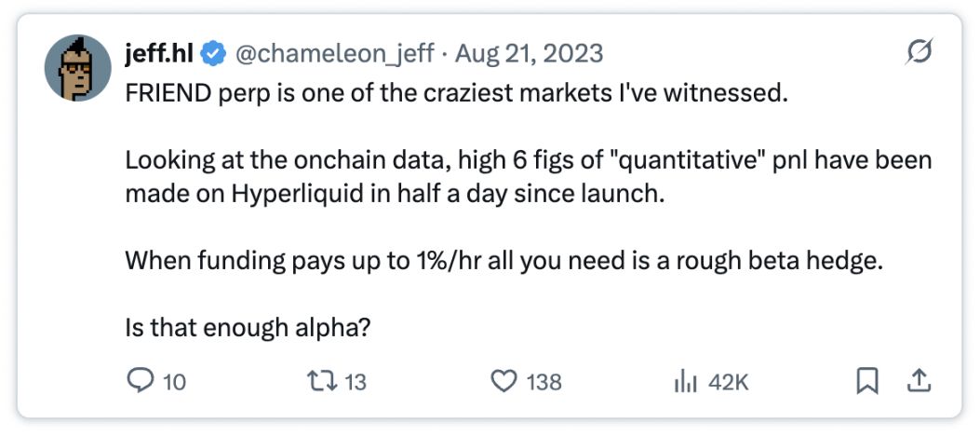Bookmark this FRIEND perp tweet

click(x=866, y=380)
